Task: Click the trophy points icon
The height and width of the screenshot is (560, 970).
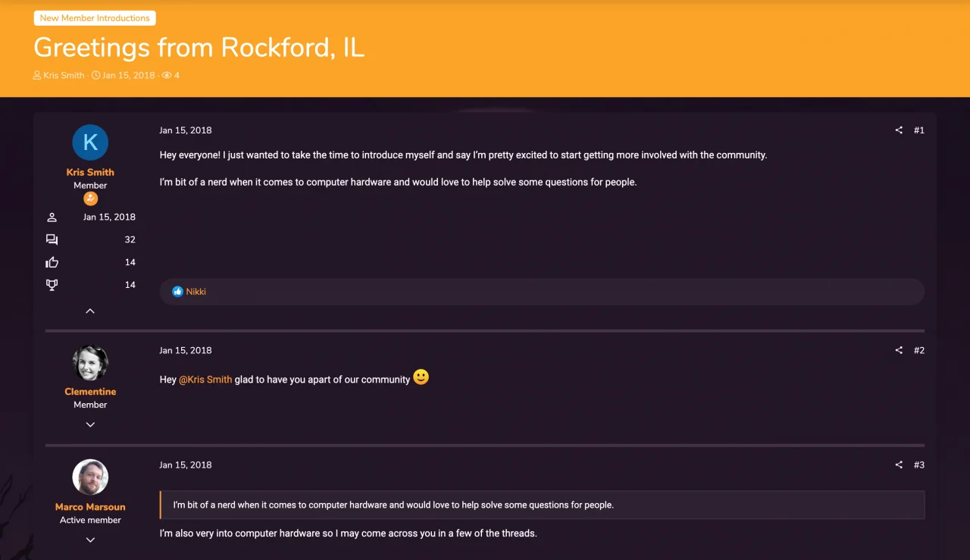Action: click(x=52, y=285)
